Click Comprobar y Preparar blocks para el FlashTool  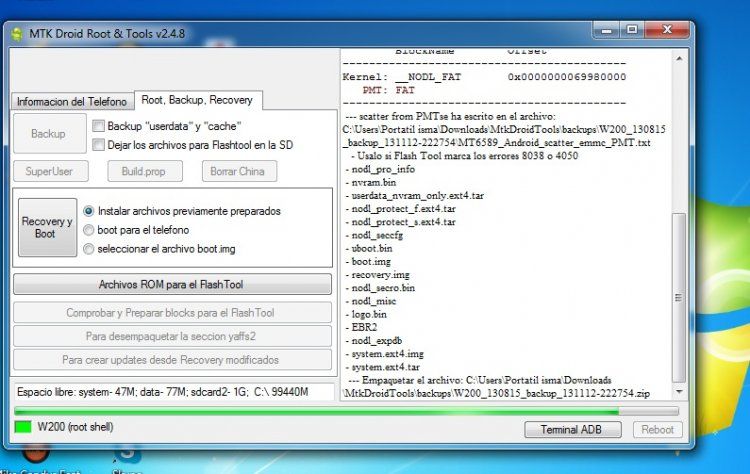172,313
